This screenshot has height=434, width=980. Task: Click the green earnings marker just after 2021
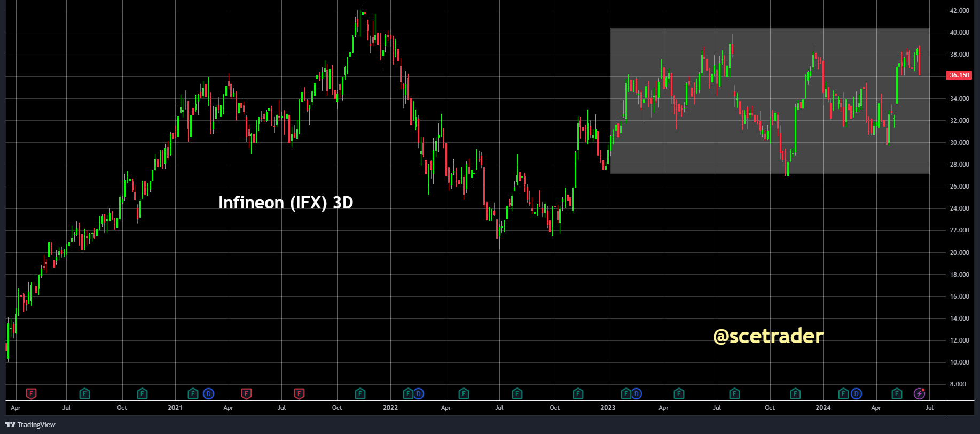point(193,394)
